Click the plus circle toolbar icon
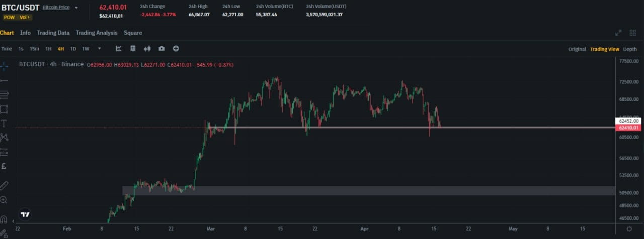 click(176, 49)
